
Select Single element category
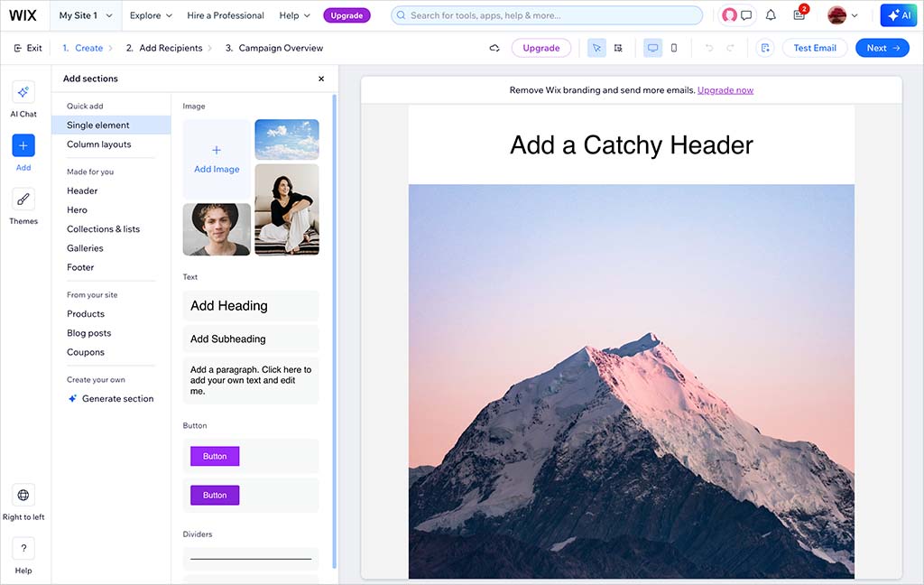(111, 125)
